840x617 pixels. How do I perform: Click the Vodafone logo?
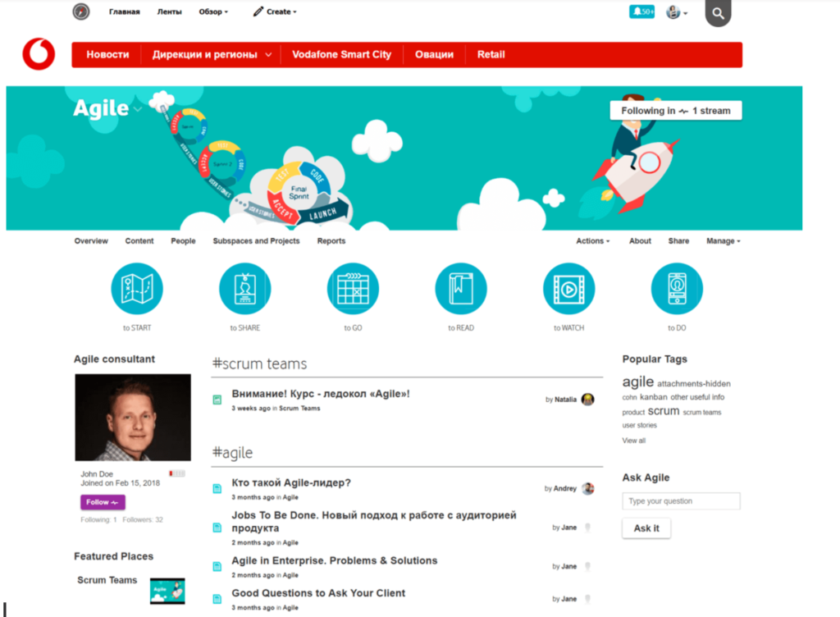coord(39,54)
